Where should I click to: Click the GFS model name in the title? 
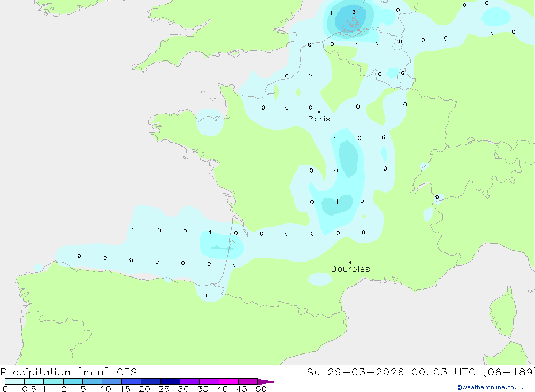(x=127, y=372)
